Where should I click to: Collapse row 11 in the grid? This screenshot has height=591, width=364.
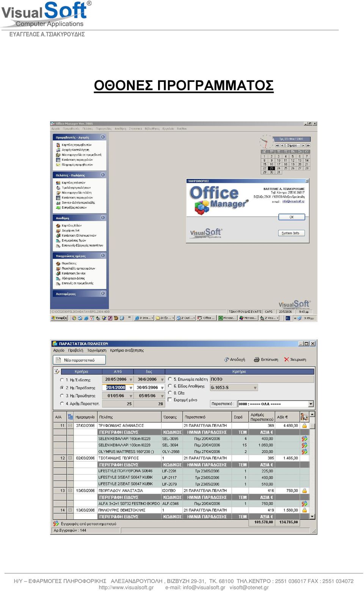click(70, 426)
